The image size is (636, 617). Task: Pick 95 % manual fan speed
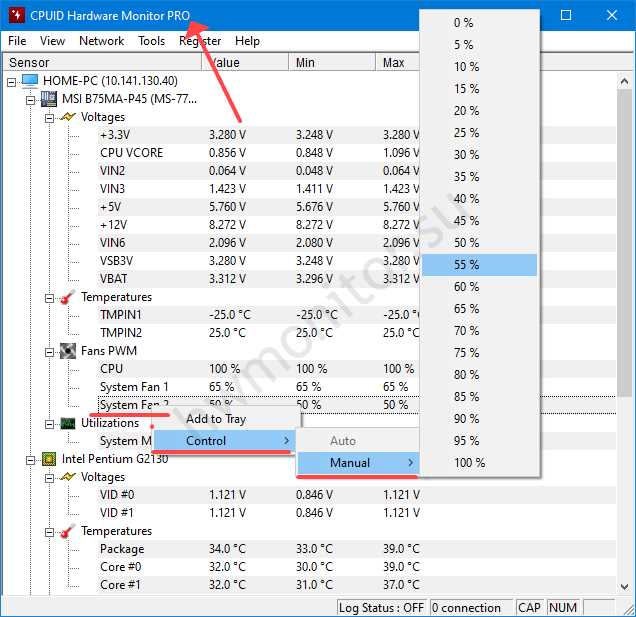(x=479, y=441)
